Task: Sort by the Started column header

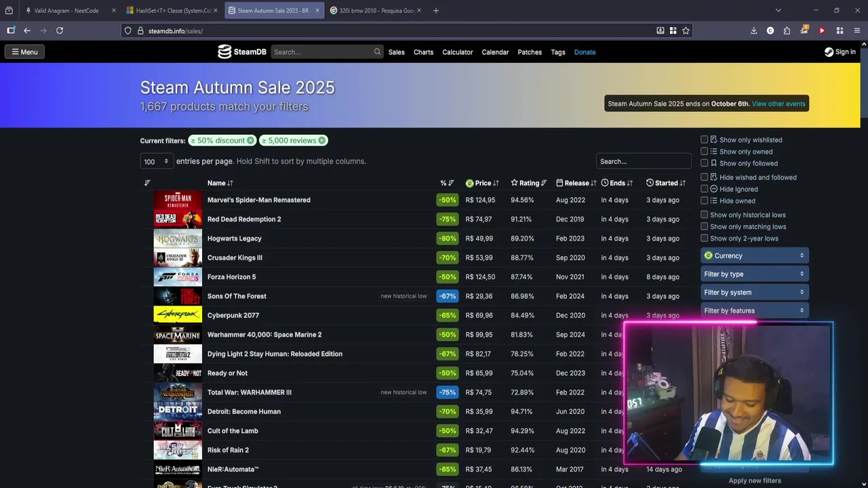Action: [x=666, y=183]
